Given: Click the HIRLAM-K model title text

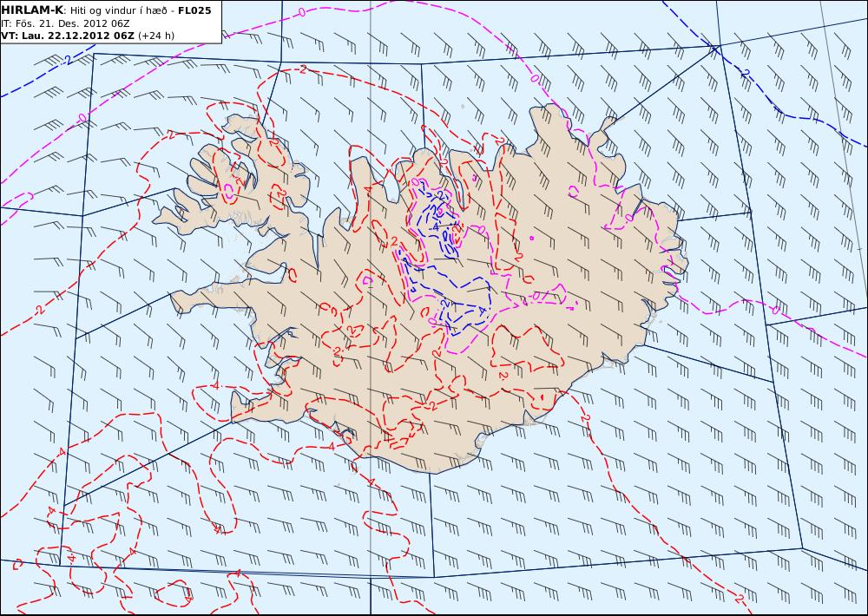Looking at the screenshot, I should (x=32, y=10).
